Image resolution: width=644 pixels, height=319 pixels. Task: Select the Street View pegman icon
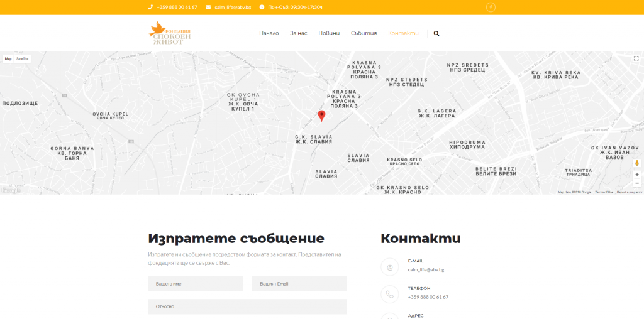click(637, 163)
